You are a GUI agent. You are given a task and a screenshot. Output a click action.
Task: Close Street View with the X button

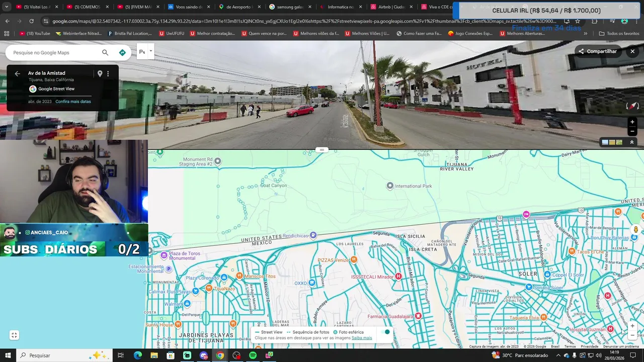point(632,51)
